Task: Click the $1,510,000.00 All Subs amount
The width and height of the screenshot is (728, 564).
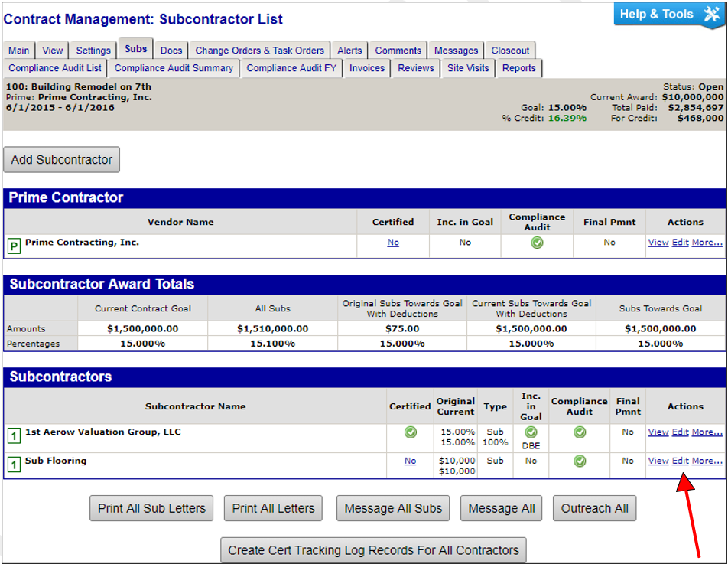Action: (x=272, y=328)
